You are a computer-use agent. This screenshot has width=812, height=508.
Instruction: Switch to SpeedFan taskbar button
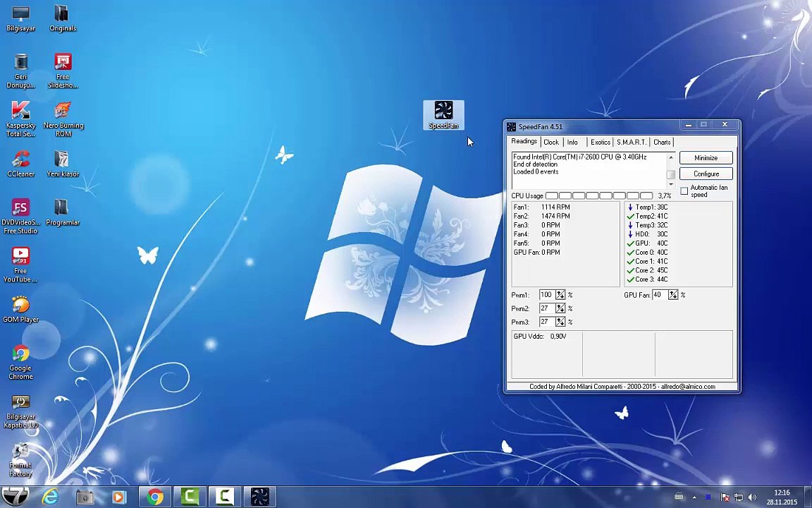[260, 497]
